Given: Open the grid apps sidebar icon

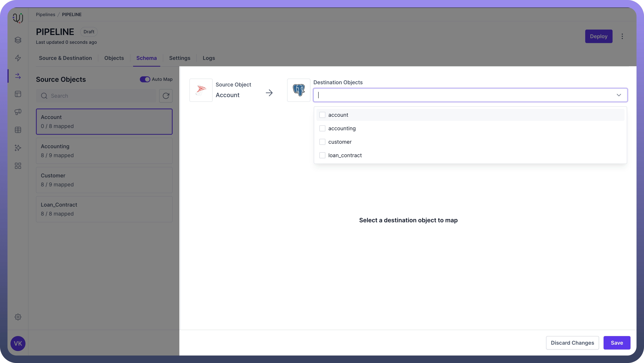Looking at the screenshot, I should pyautogui.click(x=18, y=166).
